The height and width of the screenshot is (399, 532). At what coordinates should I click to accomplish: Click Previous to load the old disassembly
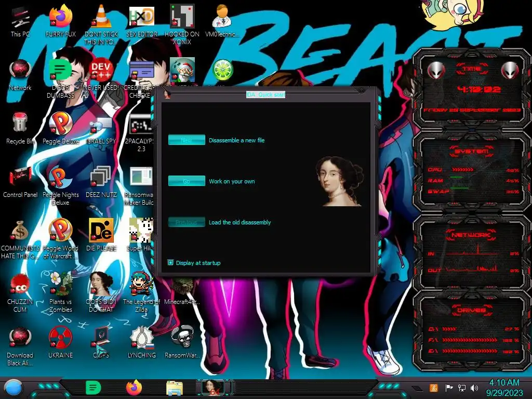[x=187, y=222]
